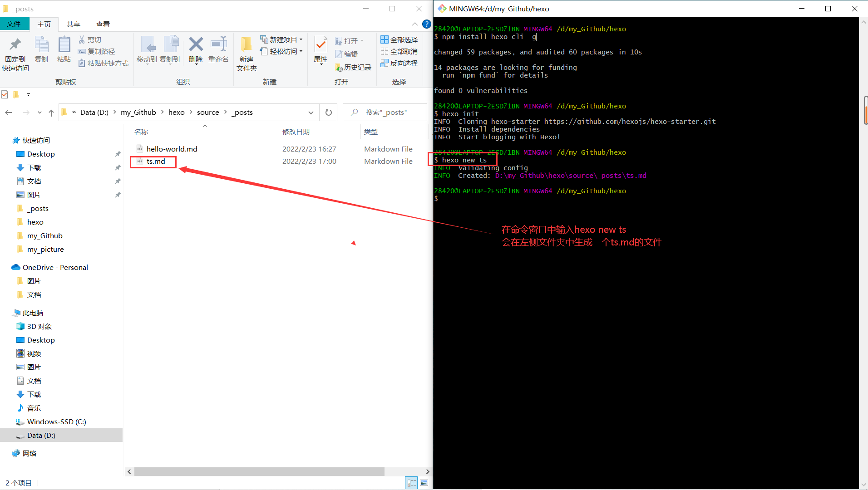This screenshot has width=868, height=490.
Task: Open the File (文件) tab
Action: (x=14, y=24)
